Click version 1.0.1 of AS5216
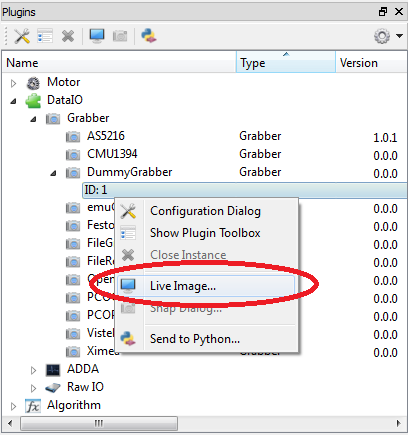This screenshot has height=435, width=408. (385, 137)
